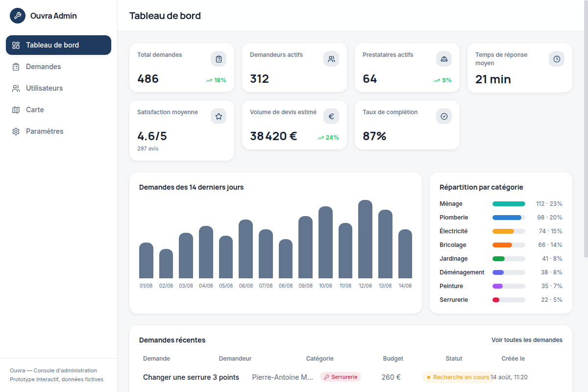The width and height of the screenshot is (588, 392).
Task: Click the key icon in Serrurerie badge
Action: [326, 377]
